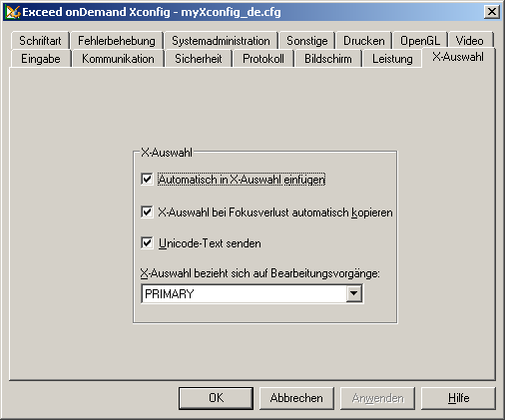Click the 'X-Auswahl' group box title
505x420 pixels.
tap(167, 153)
